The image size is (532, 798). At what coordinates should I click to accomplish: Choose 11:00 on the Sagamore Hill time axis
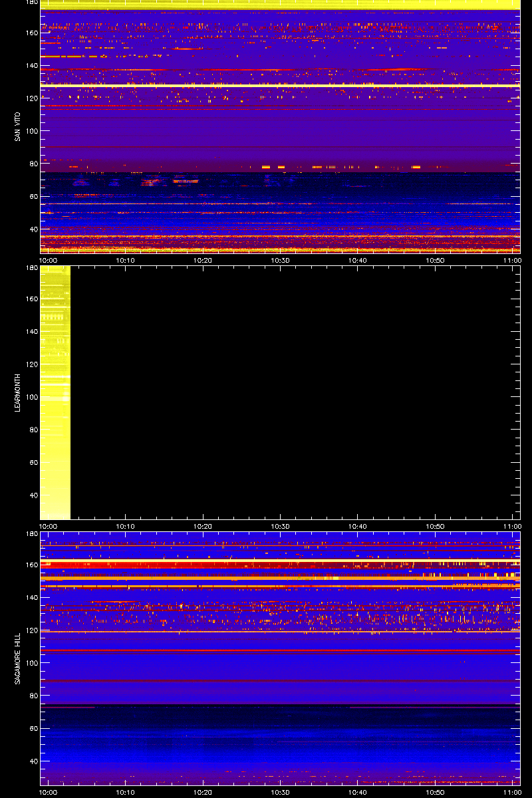[x=512, y=792]
